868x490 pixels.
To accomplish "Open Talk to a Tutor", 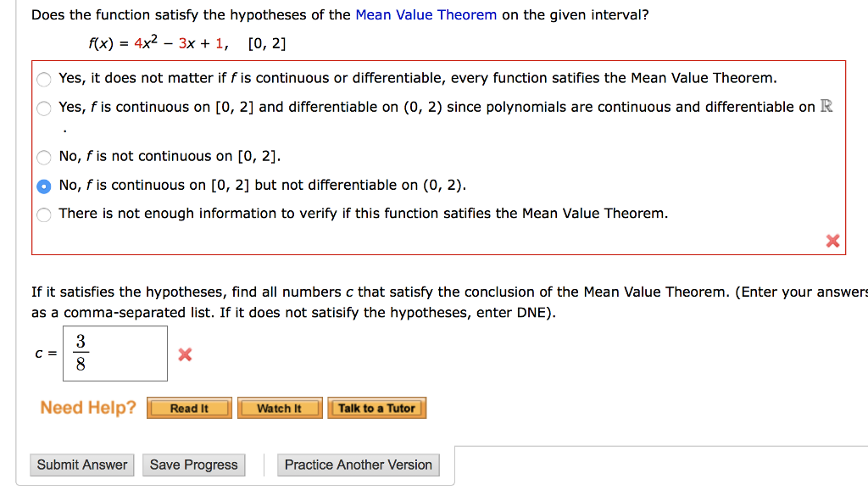I will pyautogui.click(x=376, y=408).
